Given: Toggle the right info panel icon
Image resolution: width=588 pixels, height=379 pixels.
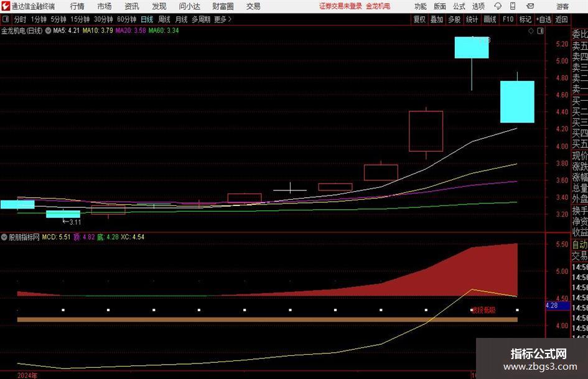Looking at the screenshot, I should coord(540,31).
